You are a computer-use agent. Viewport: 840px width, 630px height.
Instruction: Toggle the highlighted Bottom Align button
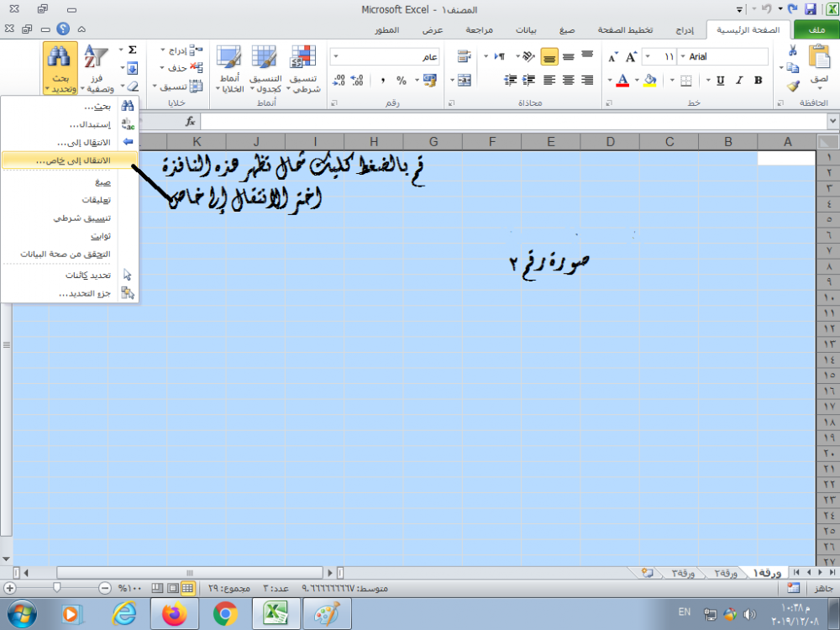point(549,56)
